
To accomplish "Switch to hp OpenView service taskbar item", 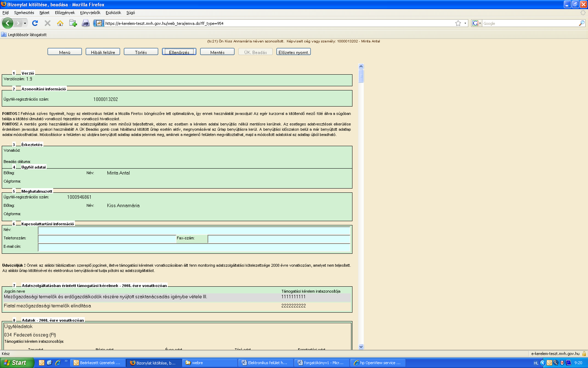I will tap(378, 363).
